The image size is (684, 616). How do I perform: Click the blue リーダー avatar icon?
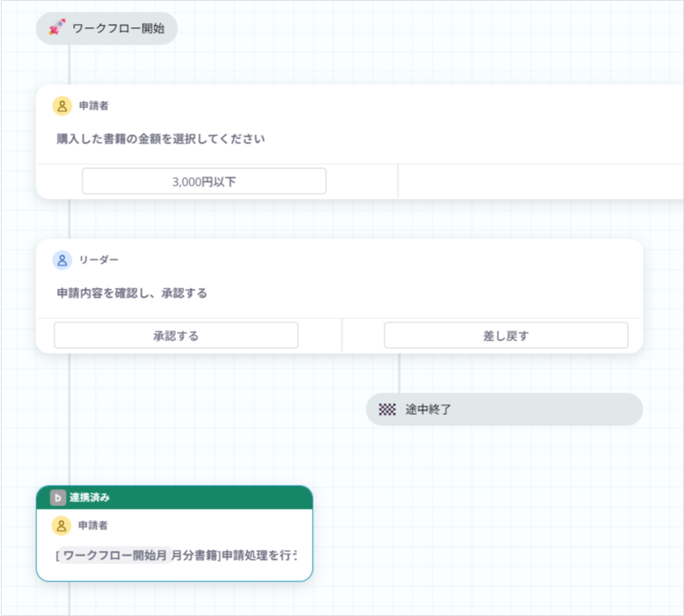click(x=63, y=261)
